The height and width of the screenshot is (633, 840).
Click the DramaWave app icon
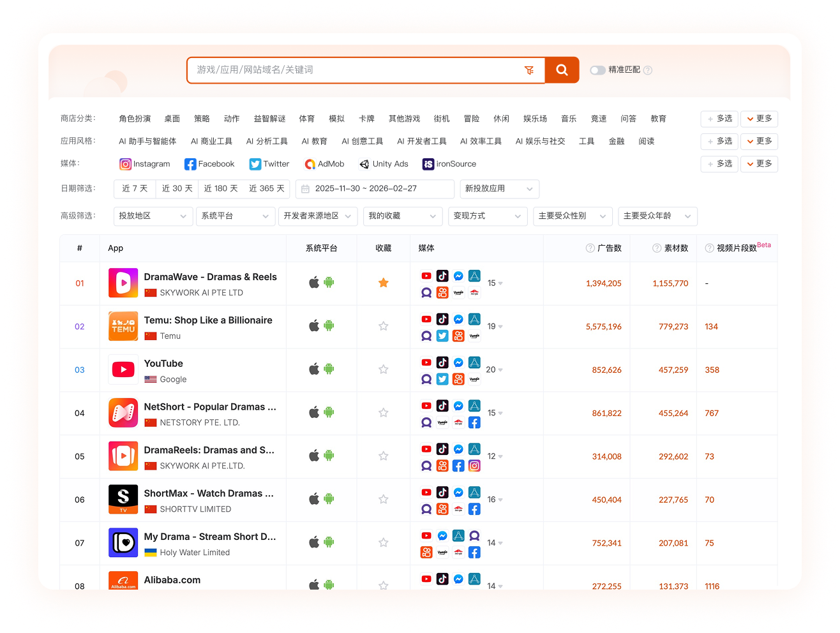tap(123, 283)
